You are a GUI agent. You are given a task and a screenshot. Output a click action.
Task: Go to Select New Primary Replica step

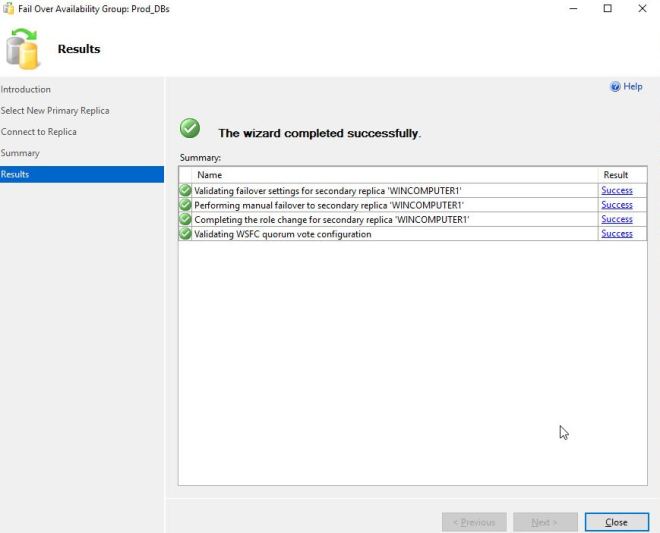55,111
